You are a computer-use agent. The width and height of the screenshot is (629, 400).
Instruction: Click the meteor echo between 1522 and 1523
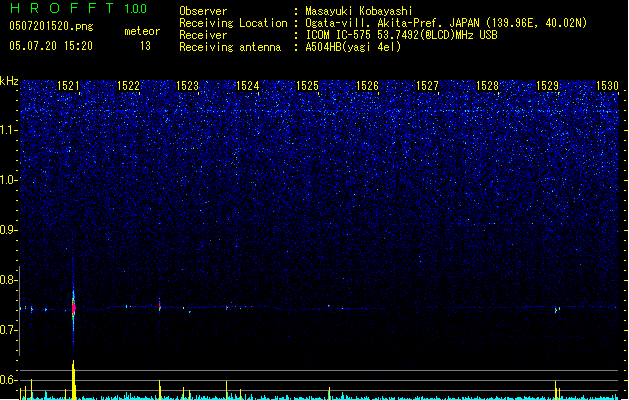pos(160,306)
